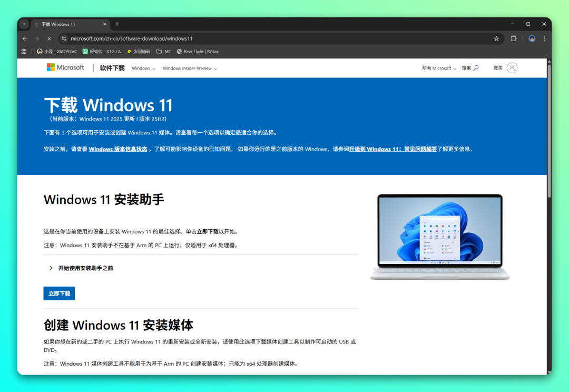Go back to the previous page
This screenshot has width=569, height=392.
(25, 38)
